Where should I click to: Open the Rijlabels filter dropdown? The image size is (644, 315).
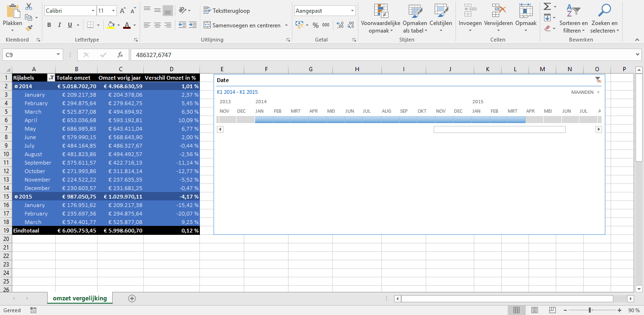click(x=51, y=78)
